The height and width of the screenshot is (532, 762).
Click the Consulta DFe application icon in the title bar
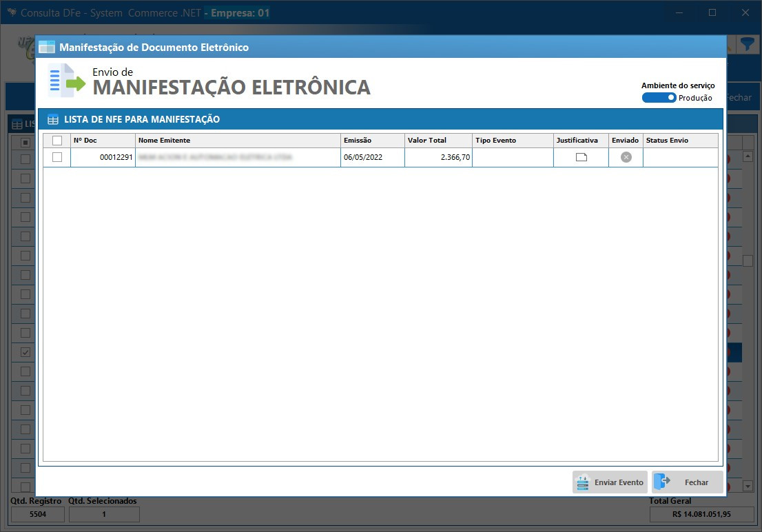10,12
